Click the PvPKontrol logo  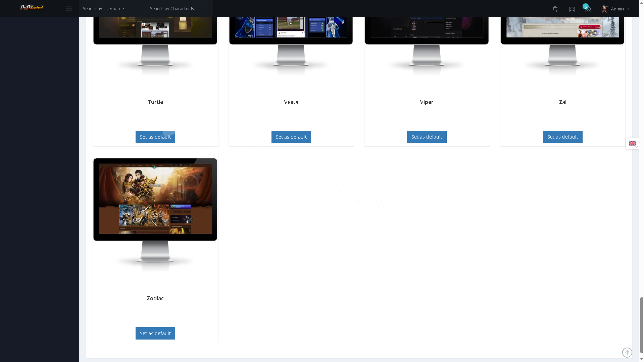click(32, 8)
